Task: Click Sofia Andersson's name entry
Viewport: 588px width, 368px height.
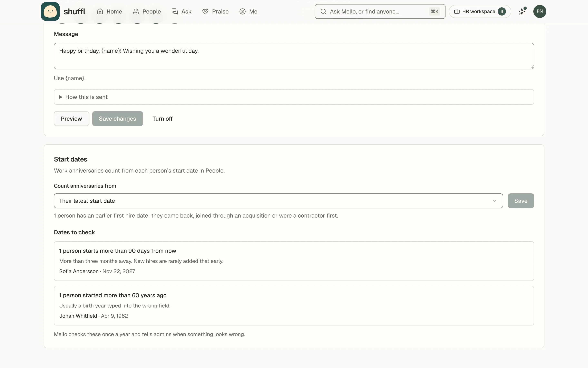Action: 79,271
